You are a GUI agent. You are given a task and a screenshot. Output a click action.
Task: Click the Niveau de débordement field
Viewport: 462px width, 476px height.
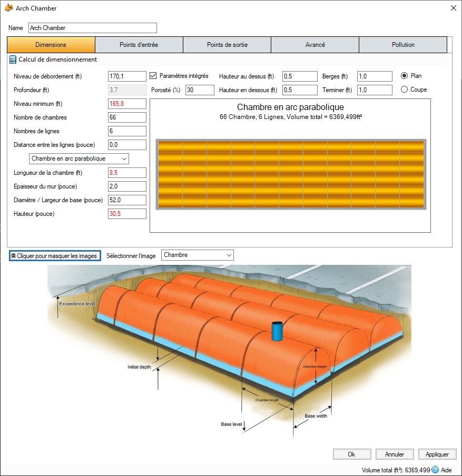pyautogui.click(x=127, y=76)
